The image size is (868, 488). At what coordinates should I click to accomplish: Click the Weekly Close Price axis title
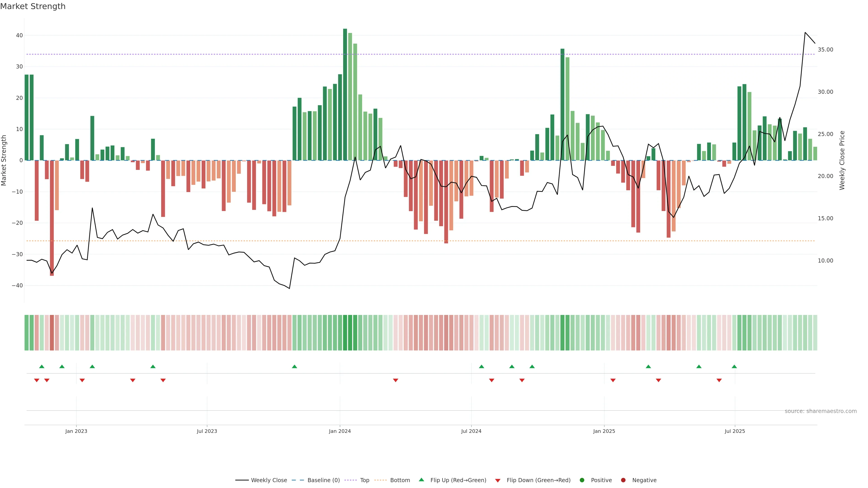(842, 160)
